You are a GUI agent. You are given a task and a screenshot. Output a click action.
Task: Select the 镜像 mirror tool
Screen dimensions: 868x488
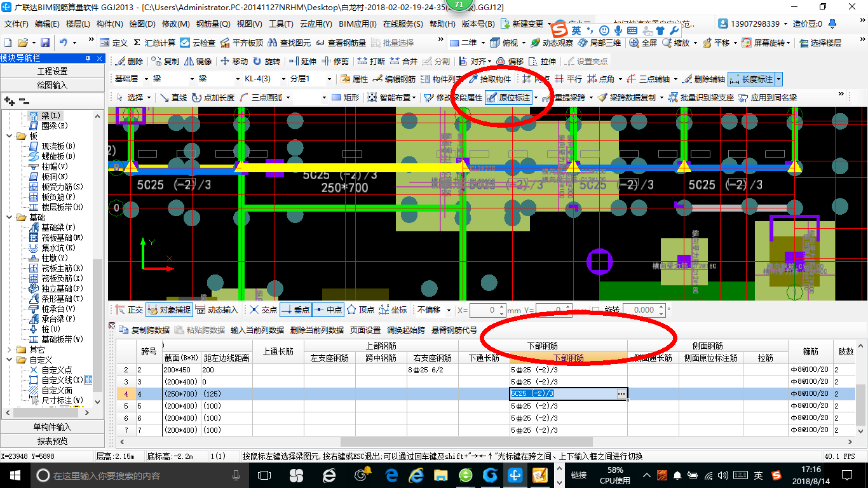pyautogui.click(x=198, y=62)
